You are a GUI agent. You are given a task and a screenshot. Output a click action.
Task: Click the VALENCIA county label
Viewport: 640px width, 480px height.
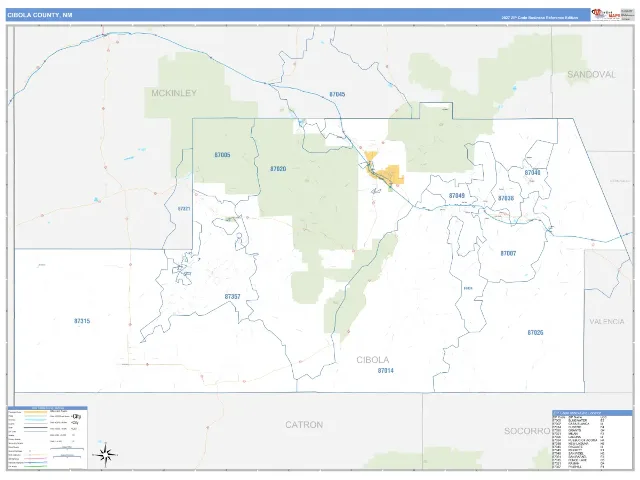(607, 321)
